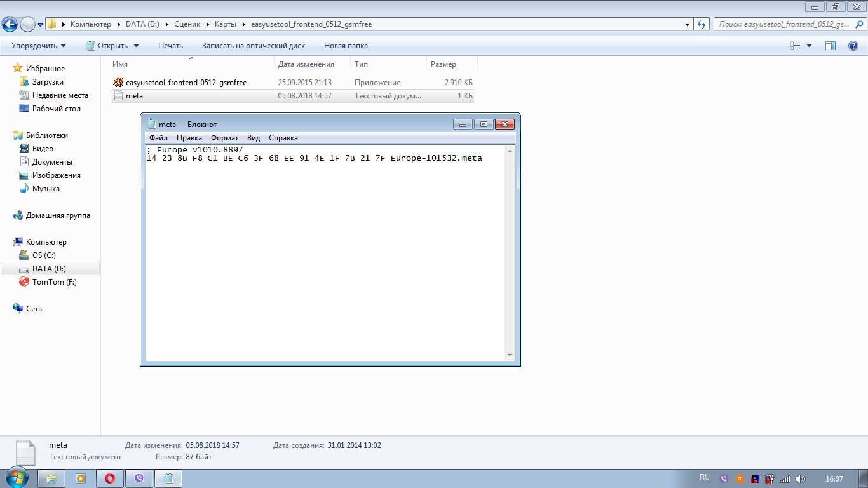Click the Viber tray icon
868x488 pixels.
pyautogui.click(x=724, y=479)
